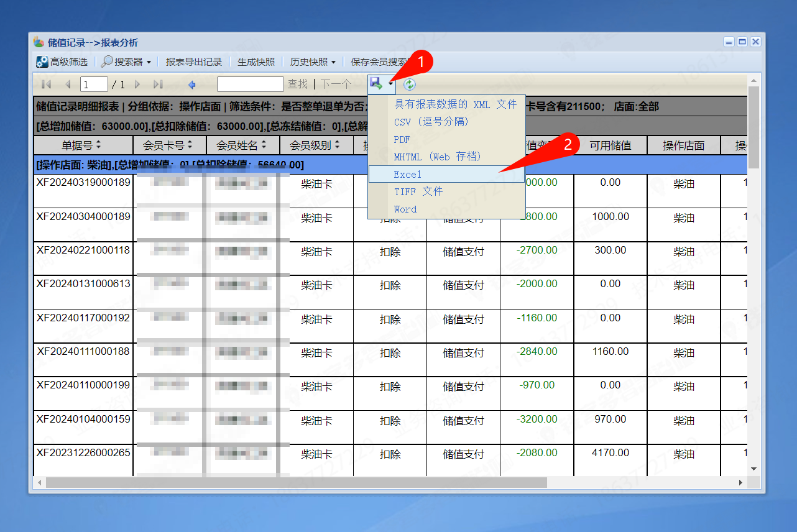The image size is (797, 532).
Task: Click the vertical scrollbar thumb
Action: tap(754, 127)
